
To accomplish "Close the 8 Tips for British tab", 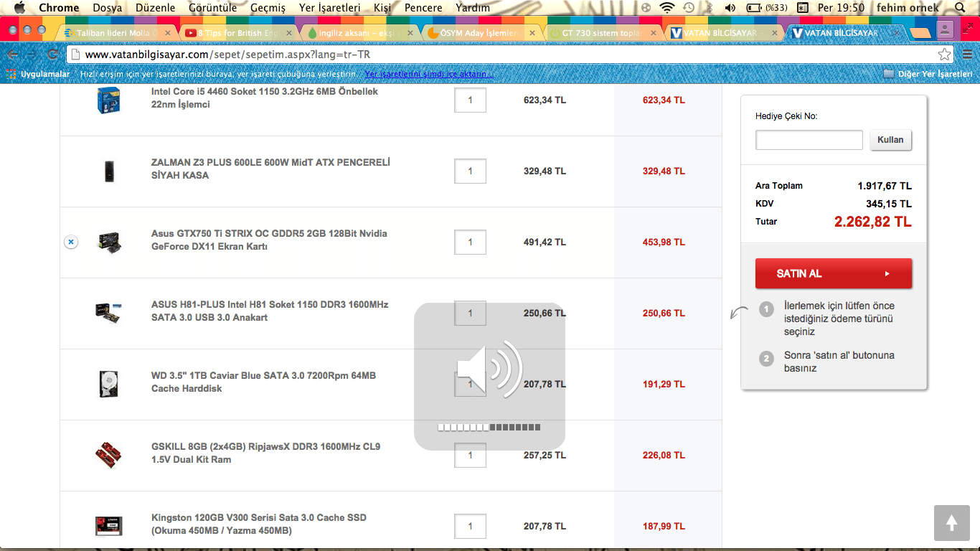I will point(289,33).
